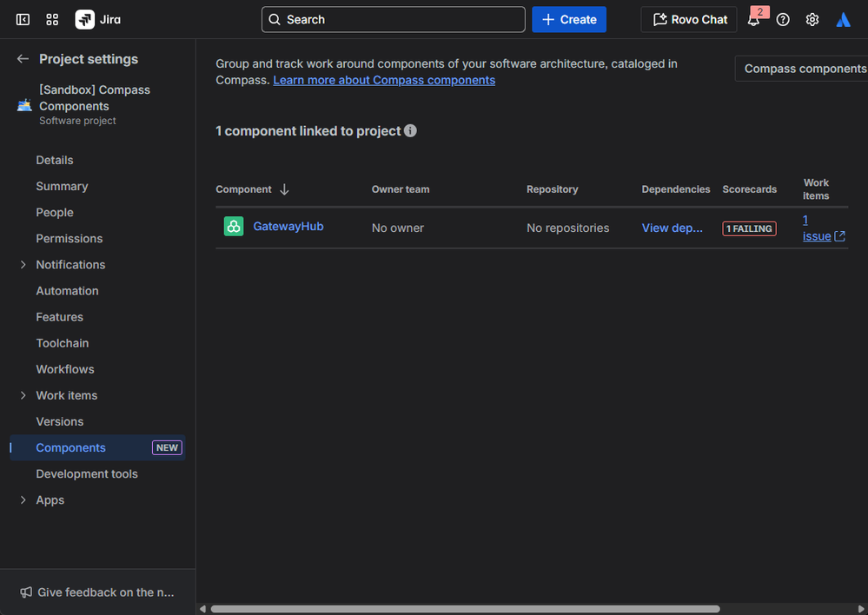Click the scrollbar left arrow

pyautogui.click(x=202, y=609)
